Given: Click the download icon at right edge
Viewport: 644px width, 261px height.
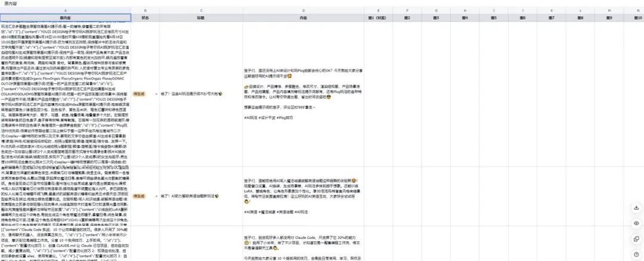Looking at the screenshot, I should [636, 208].
